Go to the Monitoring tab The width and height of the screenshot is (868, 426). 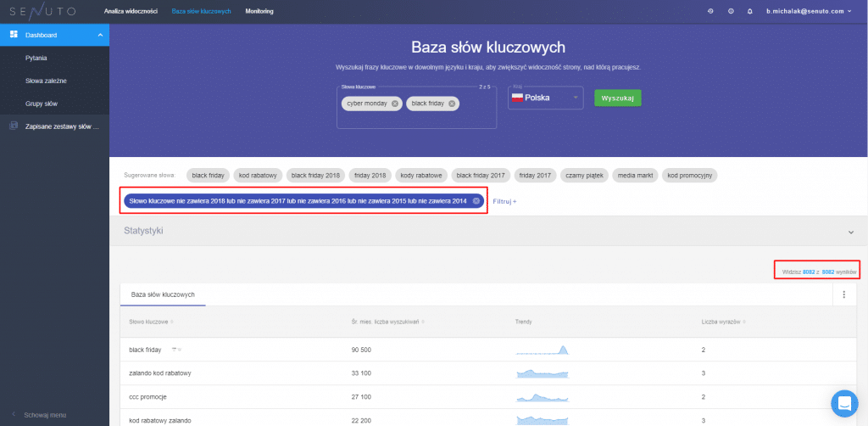click(259, 11)
